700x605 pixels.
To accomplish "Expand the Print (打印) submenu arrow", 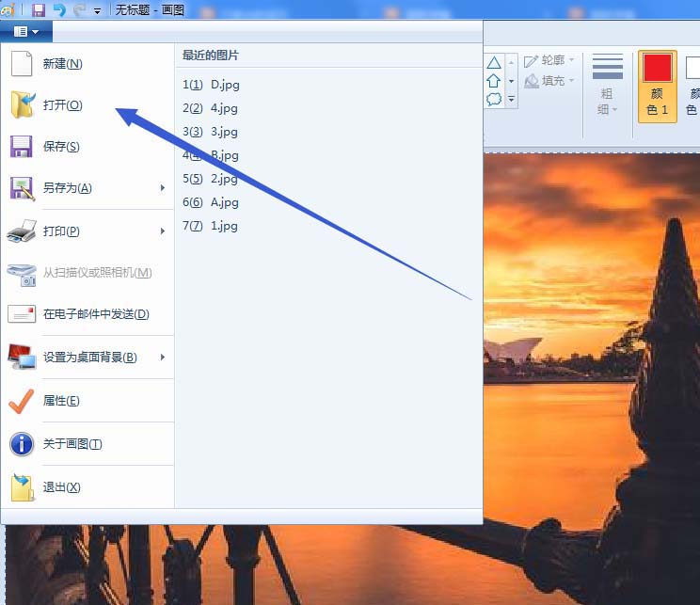I will click(x=163, y=231).
